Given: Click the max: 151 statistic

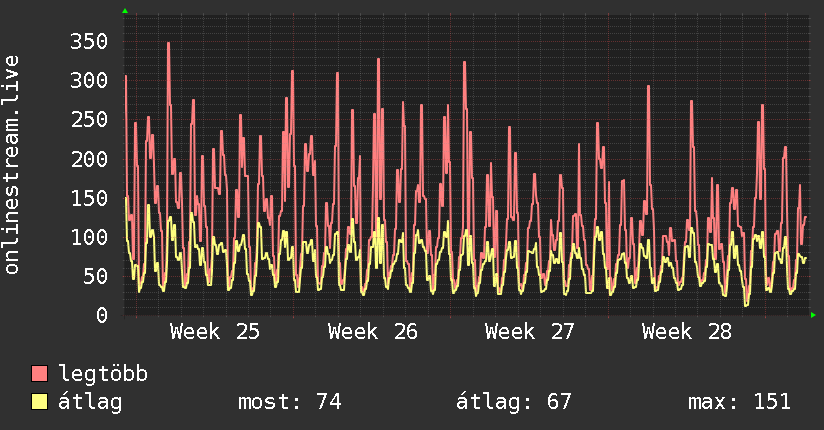Looking at the screenshot, I should [739, 402].
